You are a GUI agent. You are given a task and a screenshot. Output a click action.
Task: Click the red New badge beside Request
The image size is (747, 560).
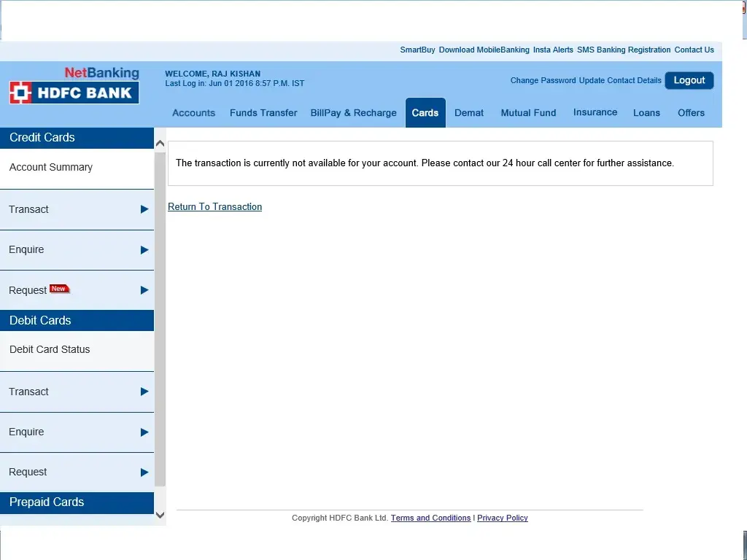coord(60,289)
